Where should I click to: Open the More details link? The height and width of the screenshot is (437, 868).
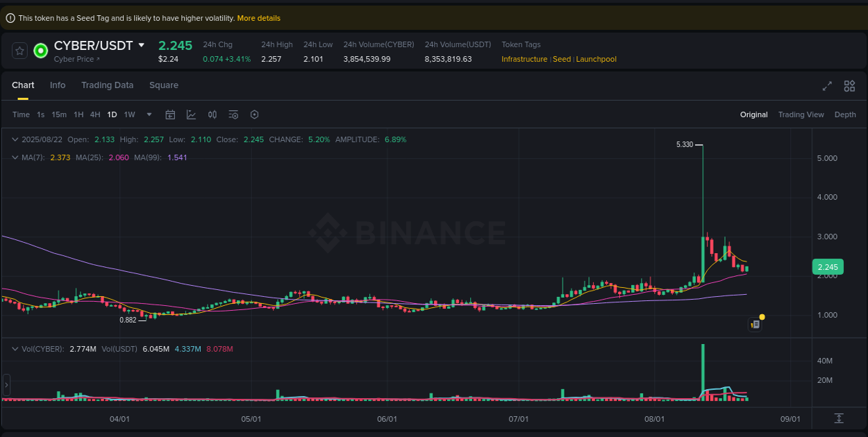258,18
